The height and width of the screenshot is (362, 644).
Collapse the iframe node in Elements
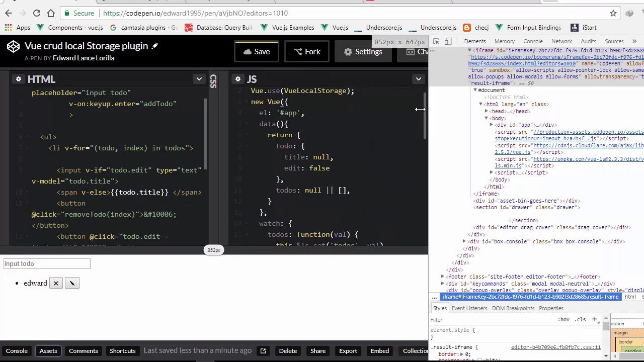tap(470, 50)
